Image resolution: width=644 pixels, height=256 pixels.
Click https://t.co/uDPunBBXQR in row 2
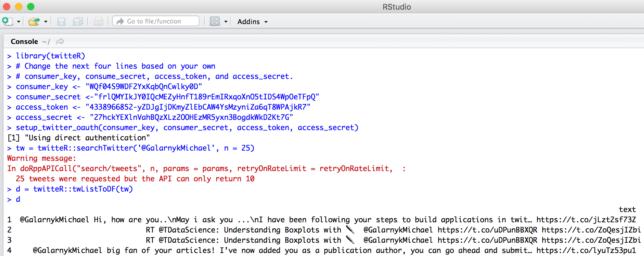pyautogui.click(x=487, y=230)
